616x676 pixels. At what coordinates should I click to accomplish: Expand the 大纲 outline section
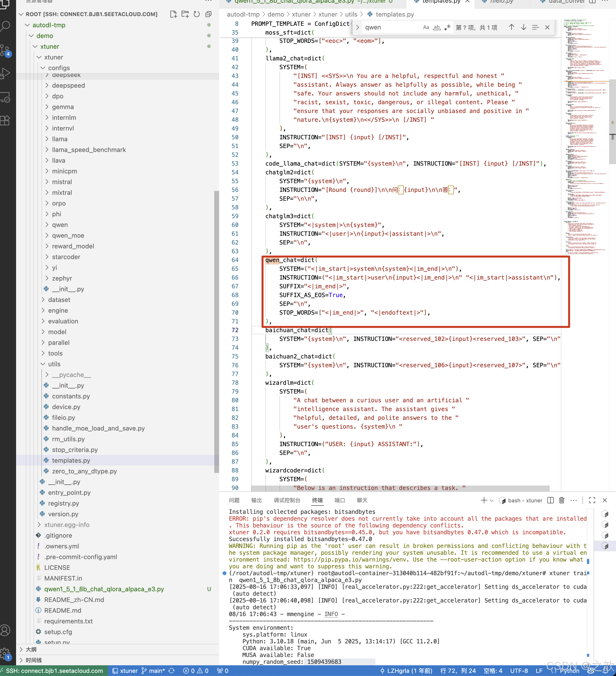[117, 649]
